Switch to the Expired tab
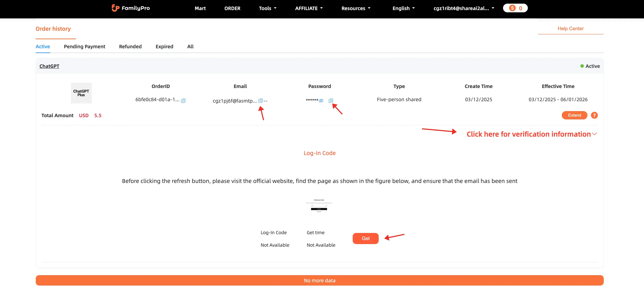Image resolution: width=644 pixels, height=301 pixels. point(164,47)
